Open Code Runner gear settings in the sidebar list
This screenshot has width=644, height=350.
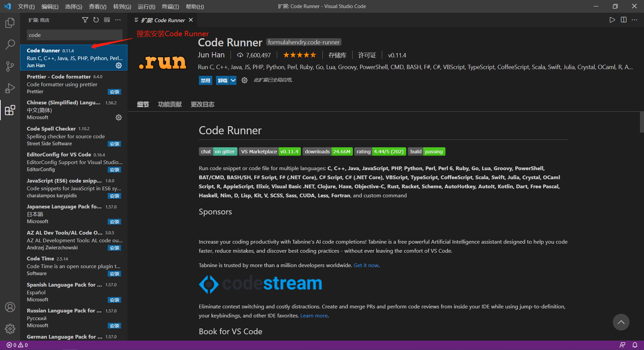click(x=119, y=65)
